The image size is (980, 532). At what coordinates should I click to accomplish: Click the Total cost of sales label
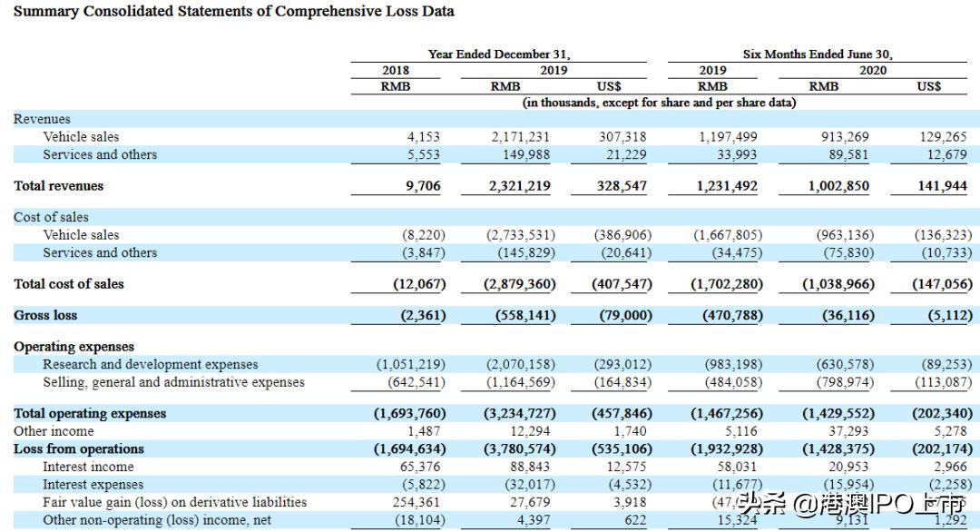(x=69, y=284)
